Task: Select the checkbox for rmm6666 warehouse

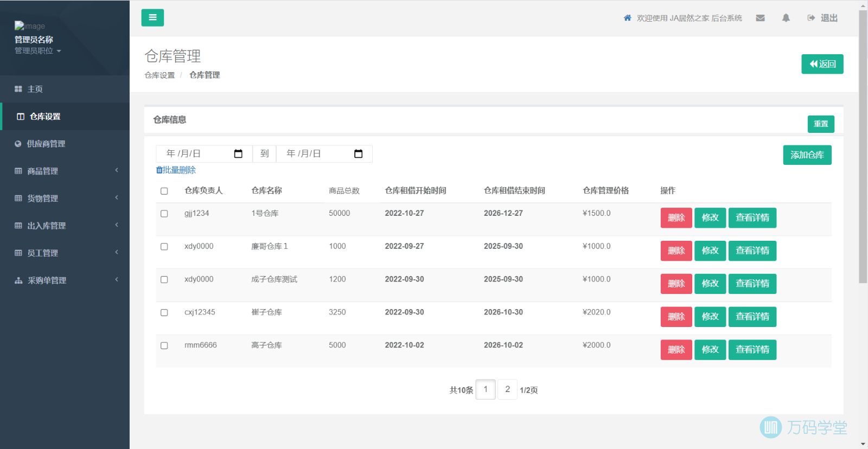Action: 164,345
